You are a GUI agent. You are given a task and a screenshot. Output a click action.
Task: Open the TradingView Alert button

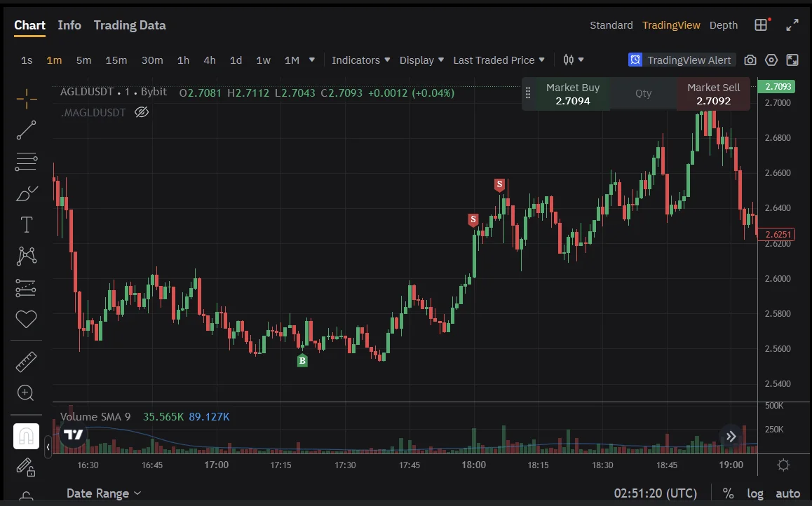(x=681, y=60)
